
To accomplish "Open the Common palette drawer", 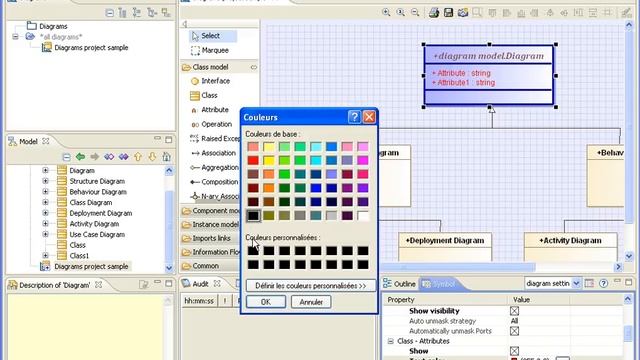I will (211, 266).
